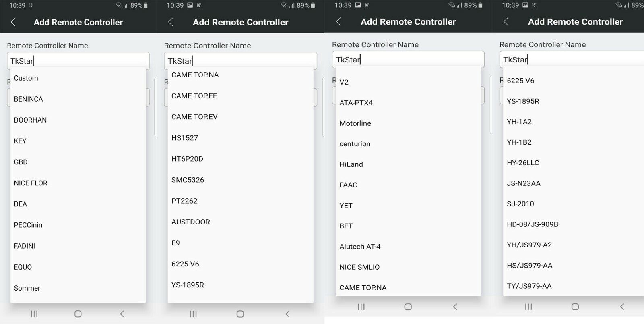Open recent apps on first phone screen
Image resolution: width=644 pixels, height=324 pixels.
pyautogui.click(x=34, y=314)
